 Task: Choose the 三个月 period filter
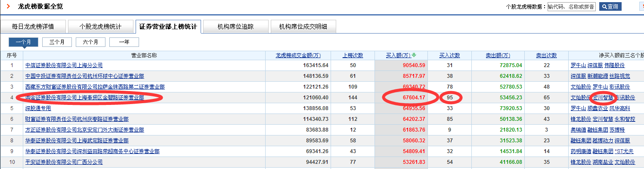[x=57, y=42]
